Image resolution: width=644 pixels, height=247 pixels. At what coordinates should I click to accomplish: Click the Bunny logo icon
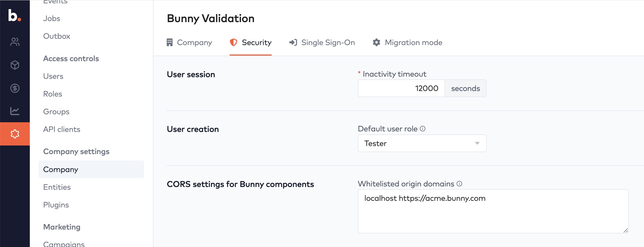(14, 15)
